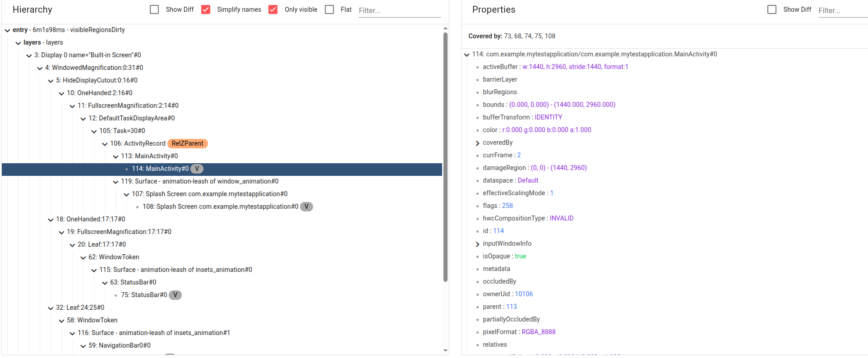The height and width of the screenshot is (358, 868).
Task: Click the RelZParent chip on ActivityRecord
Action: (x=187, y=143)
